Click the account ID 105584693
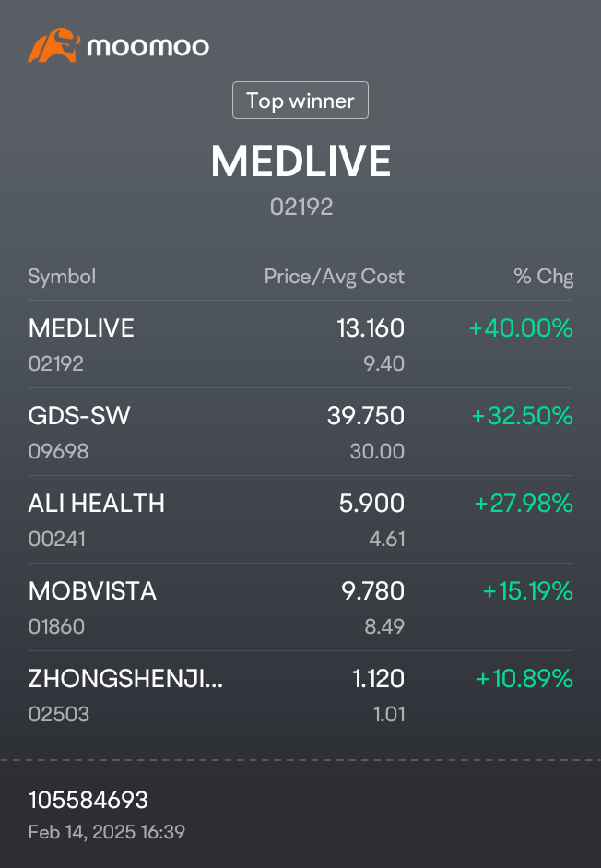This screenshot has height=868, width=601. point(88,800)
